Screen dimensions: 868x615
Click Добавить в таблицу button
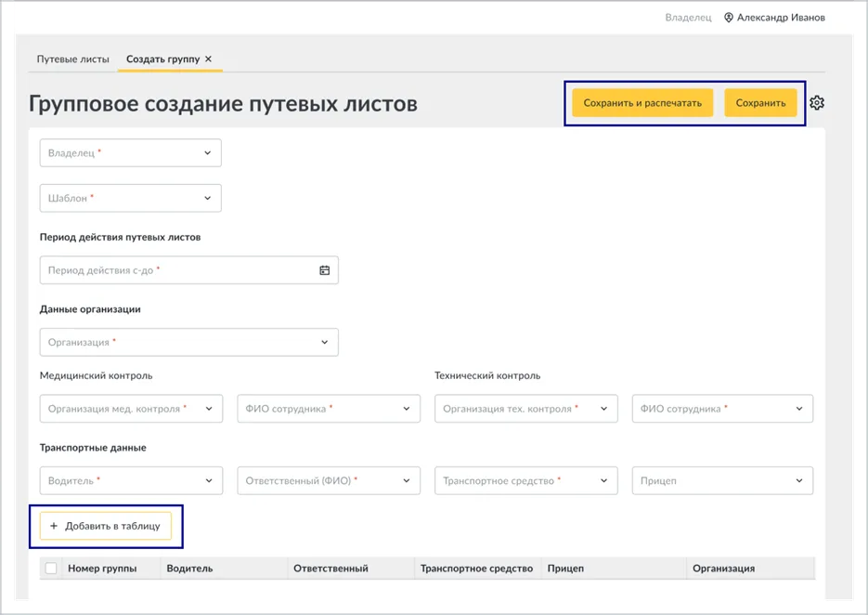coord(106,527)
